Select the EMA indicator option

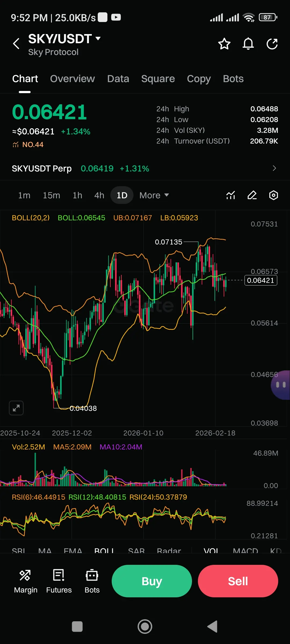pyautogui.click(x=73, y=551)
